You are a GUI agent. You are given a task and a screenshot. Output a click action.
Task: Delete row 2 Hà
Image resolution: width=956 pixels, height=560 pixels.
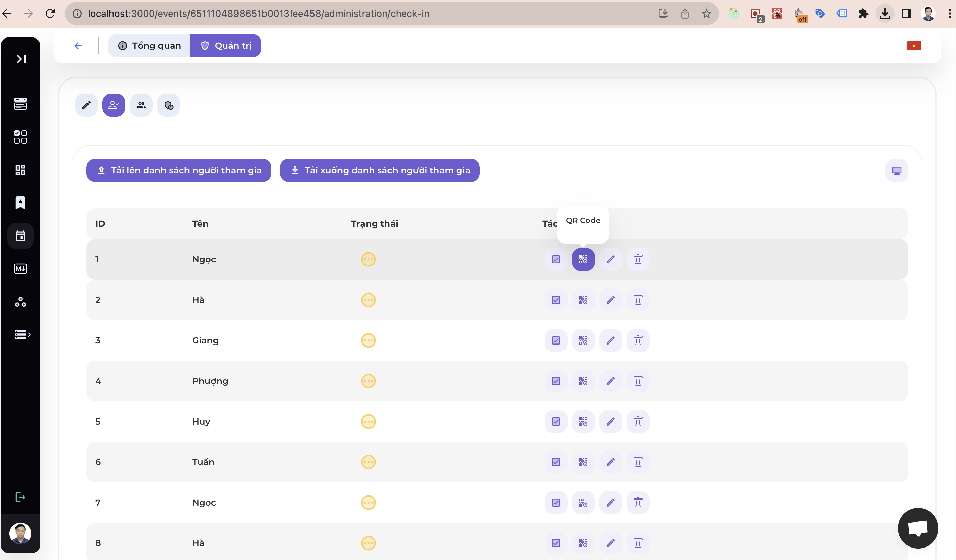[638, 300]
